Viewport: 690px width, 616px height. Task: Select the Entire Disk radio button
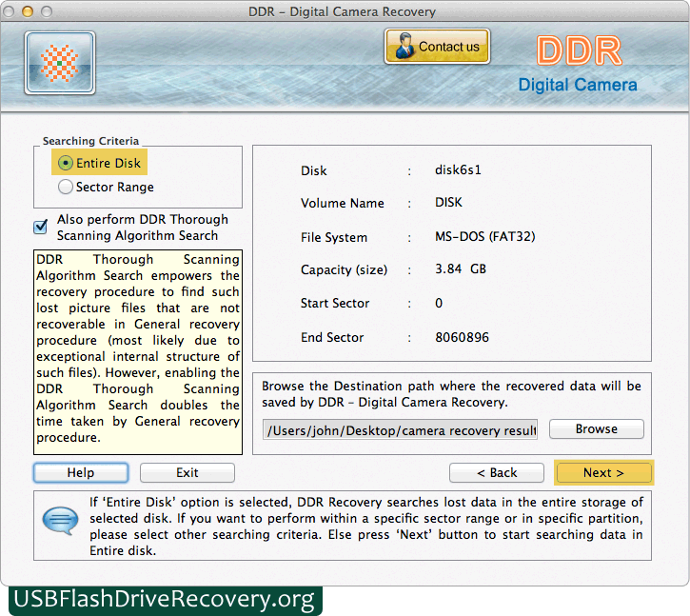(x=65, y=164)
